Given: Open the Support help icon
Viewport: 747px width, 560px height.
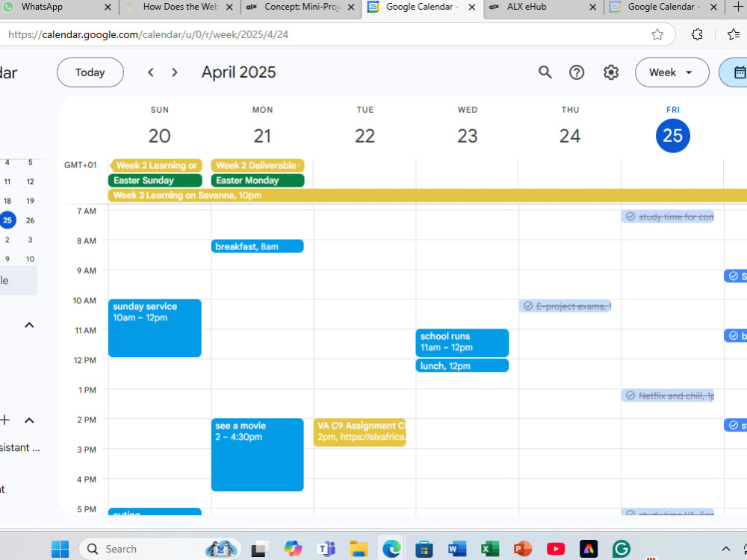Looking at the screenshot, I should click(577, 72).
